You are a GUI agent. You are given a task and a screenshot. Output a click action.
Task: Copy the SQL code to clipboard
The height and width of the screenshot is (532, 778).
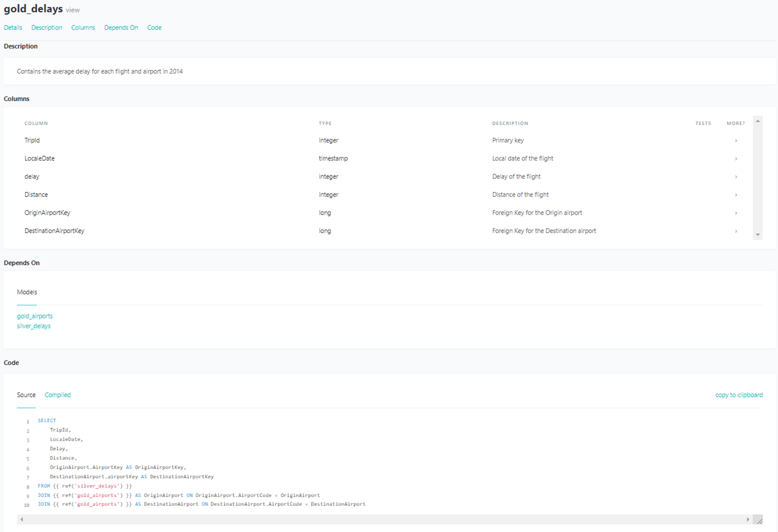pos(739,395)
